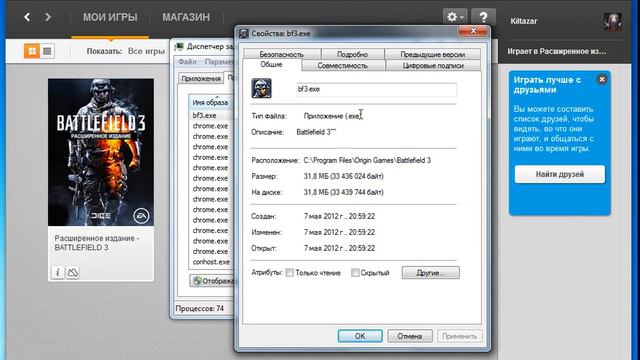Image resolution: width=640 pixels, height=360 pixels.
Task: Click the Другие... attributes button
Action: (430, 273)
